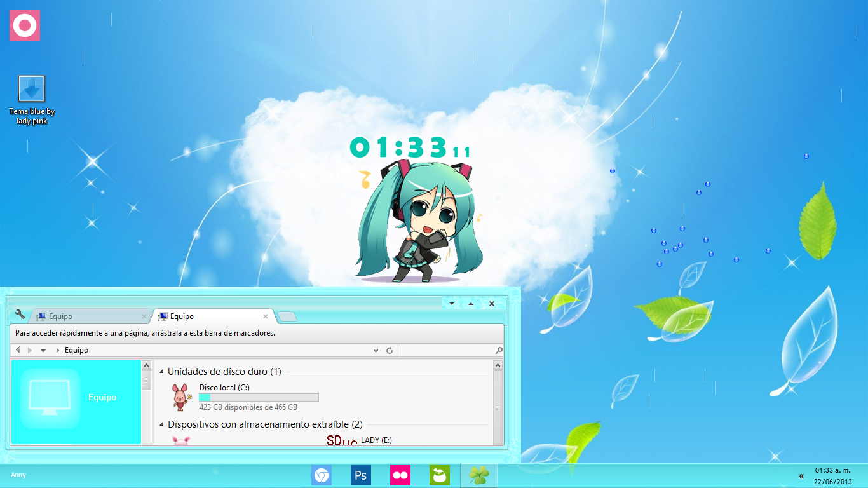868x488 pixels.
Task: Open Chrome from the taskbar
Action: tap(322, 475)
